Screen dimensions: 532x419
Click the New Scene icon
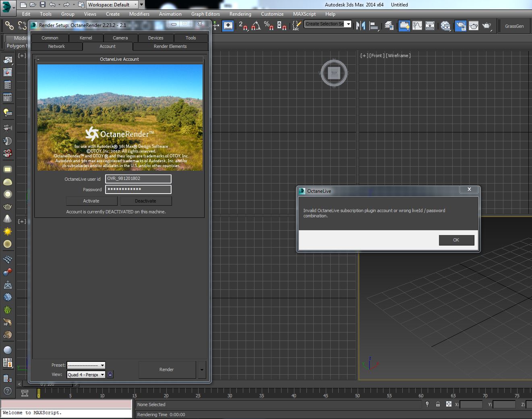tap(23, 5)
